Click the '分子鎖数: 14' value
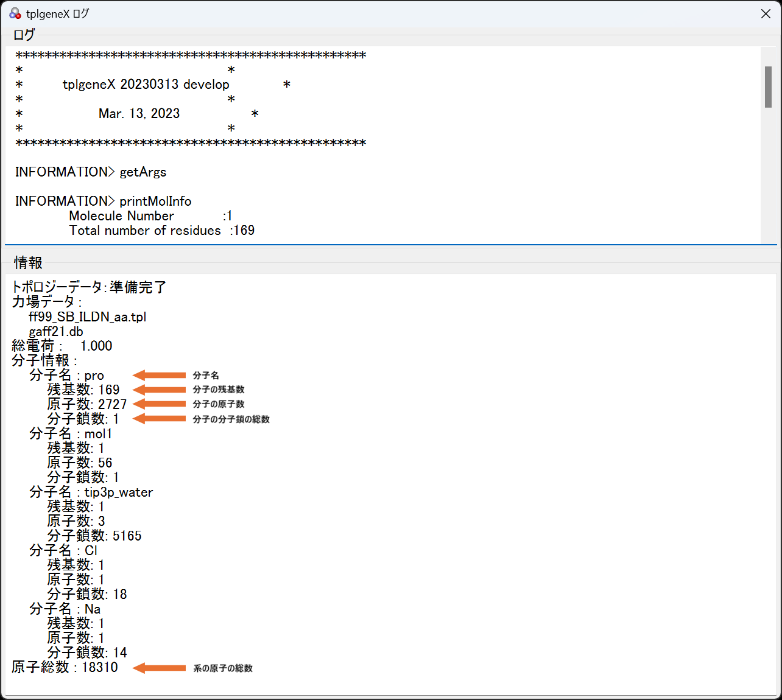 [87, 653]
